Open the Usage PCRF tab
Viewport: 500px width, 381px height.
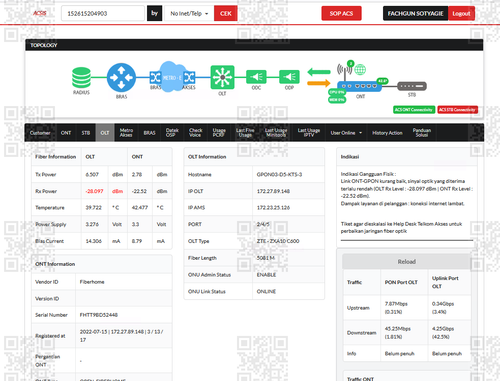pyautogui.click(x=219, y=133)
